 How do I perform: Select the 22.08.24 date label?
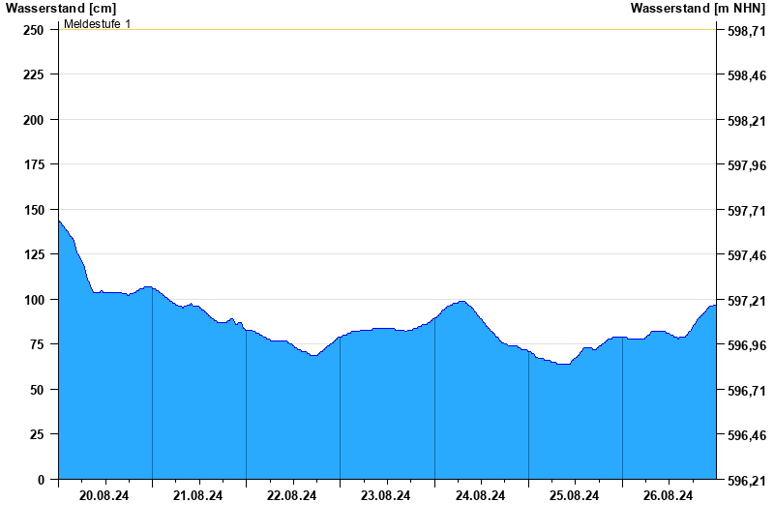click(292, 496)
